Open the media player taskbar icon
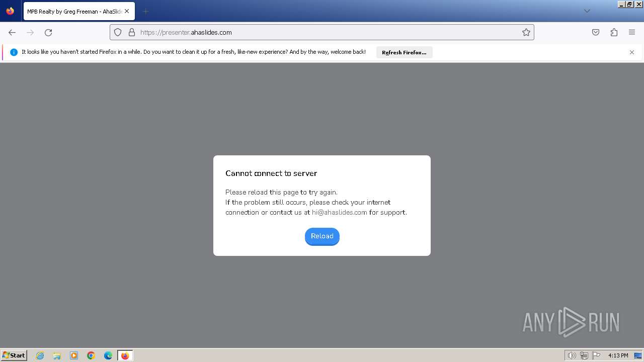This screenshot has height=362, width=644. pyautogui.click(x=74, y=355)
